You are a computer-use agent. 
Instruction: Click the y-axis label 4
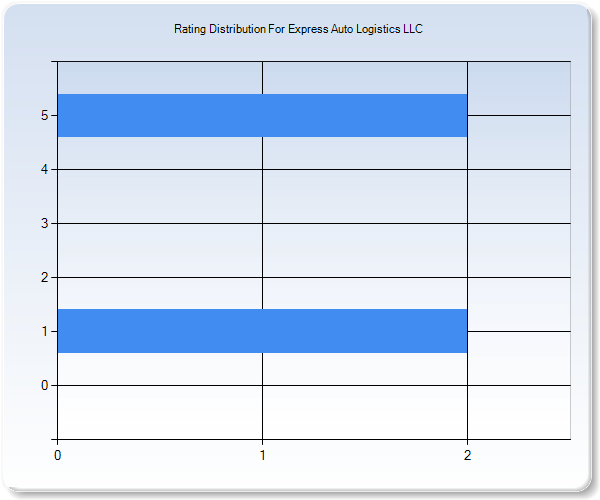pos(45,169)
